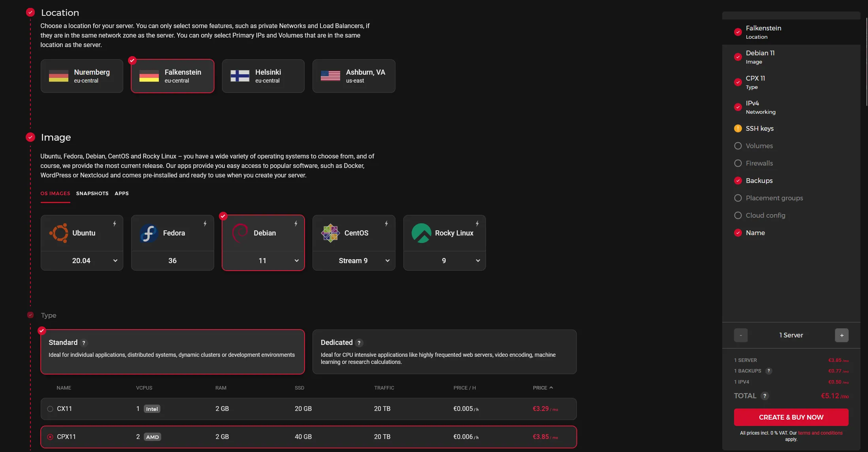Select the Volumes step in sidebar
Image resolution: width=868 pixels, height=452 pixels.
coord(737,146)
